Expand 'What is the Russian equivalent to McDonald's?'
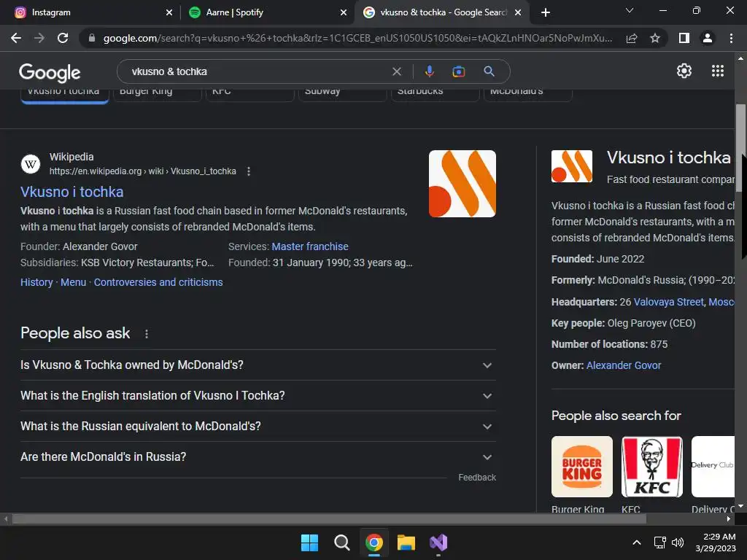This screenshot has height=560, width=747. tap(258, 426)
